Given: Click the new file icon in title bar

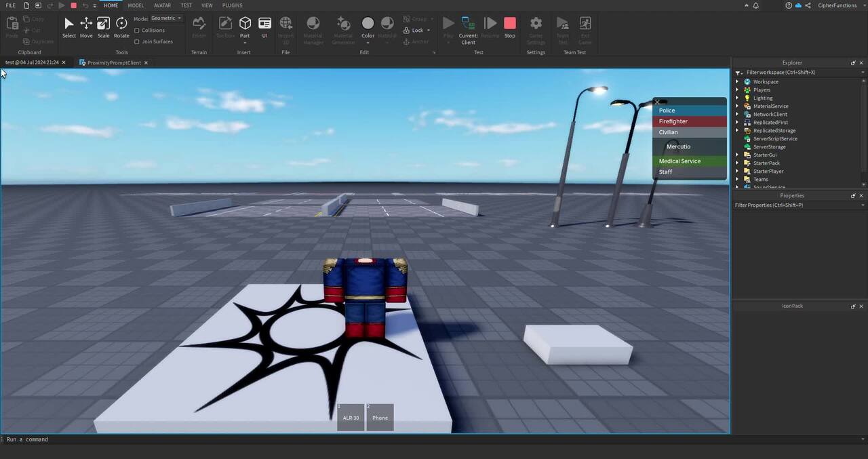Looking at the screenshot, I should (25, 5).
